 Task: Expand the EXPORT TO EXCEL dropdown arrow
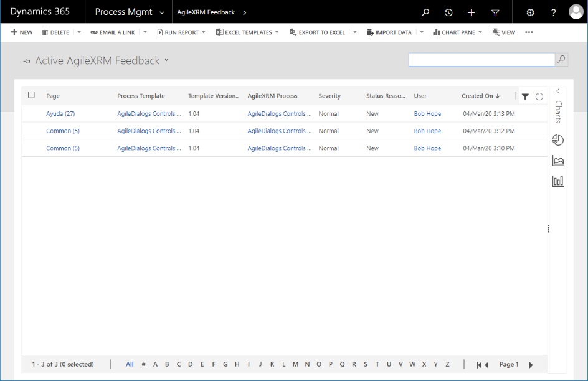pos(355,32)
